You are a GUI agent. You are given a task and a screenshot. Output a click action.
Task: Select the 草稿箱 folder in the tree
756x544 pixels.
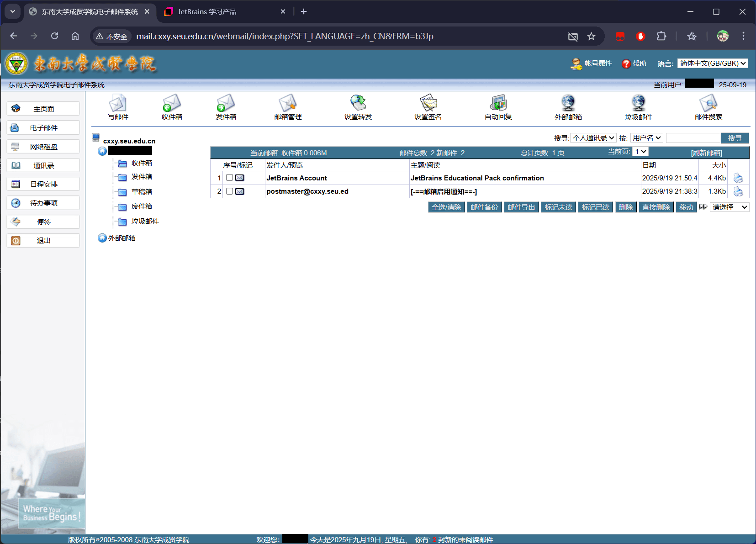pyautogui.click(x=142, y=192)
